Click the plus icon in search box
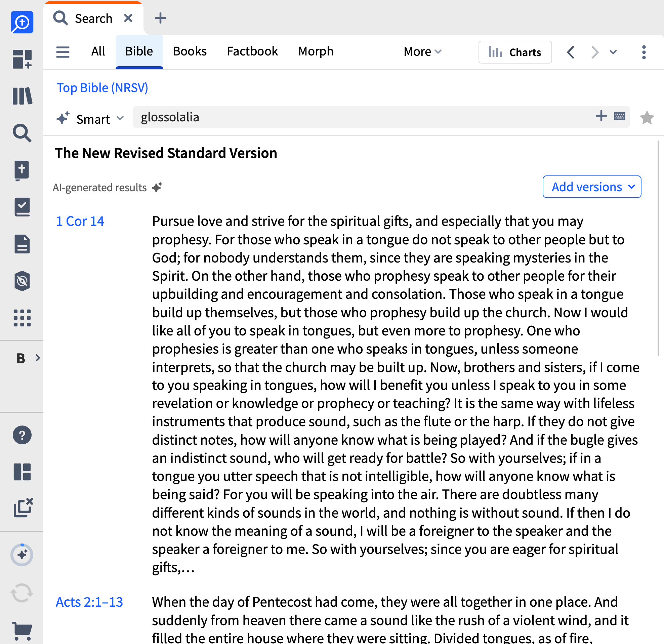 601,116
